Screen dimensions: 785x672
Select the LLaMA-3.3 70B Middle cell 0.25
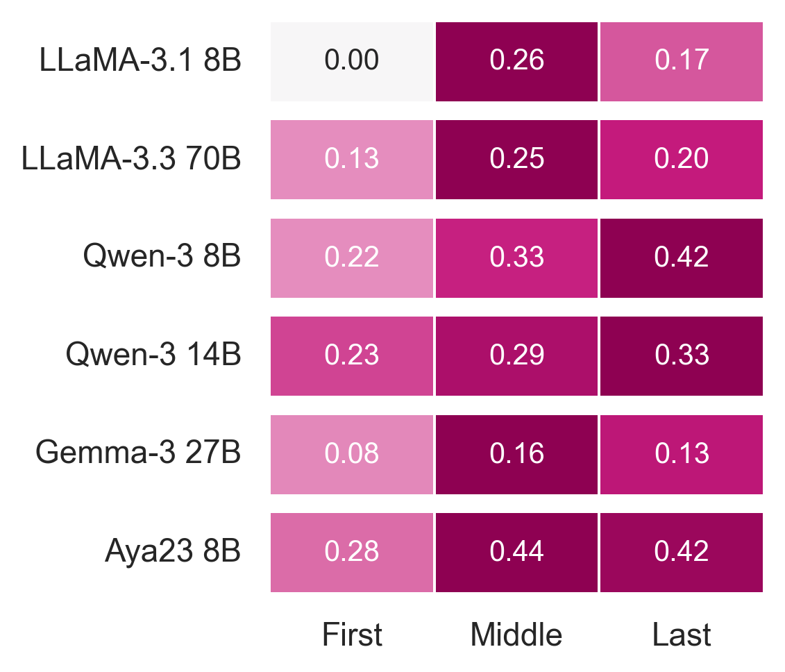click(x=516, y=160)
